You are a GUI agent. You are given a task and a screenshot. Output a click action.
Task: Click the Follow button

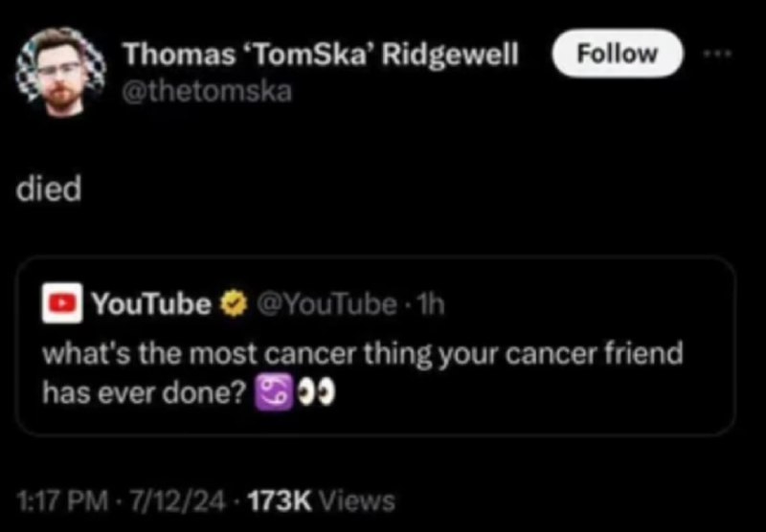tap(618, 54)
